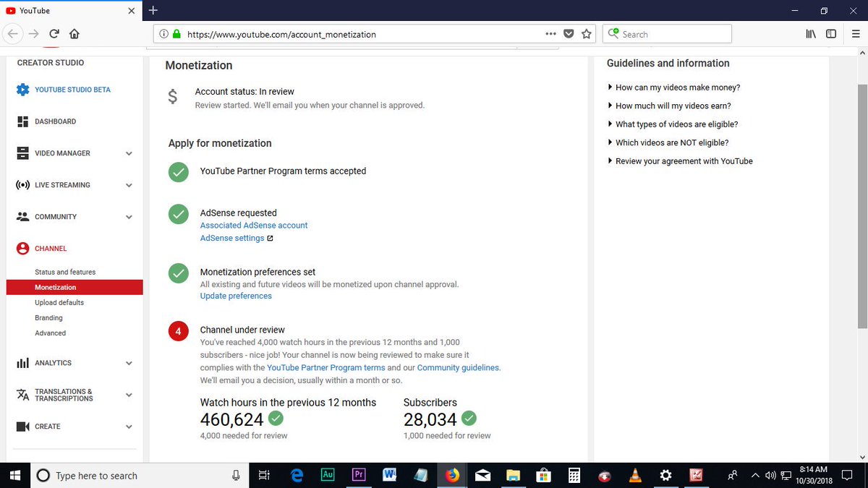Open the Action Center notification icon
The height and width of the screenshot is (488, 868).
click(x=848, y=475)
